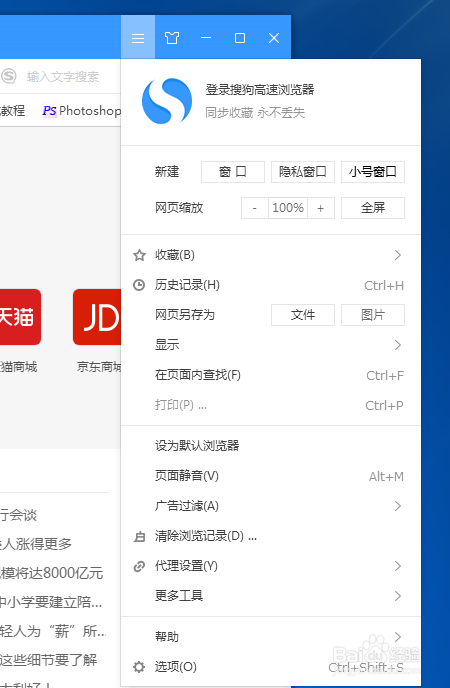Save page as 文件

(x=303, y=315)
